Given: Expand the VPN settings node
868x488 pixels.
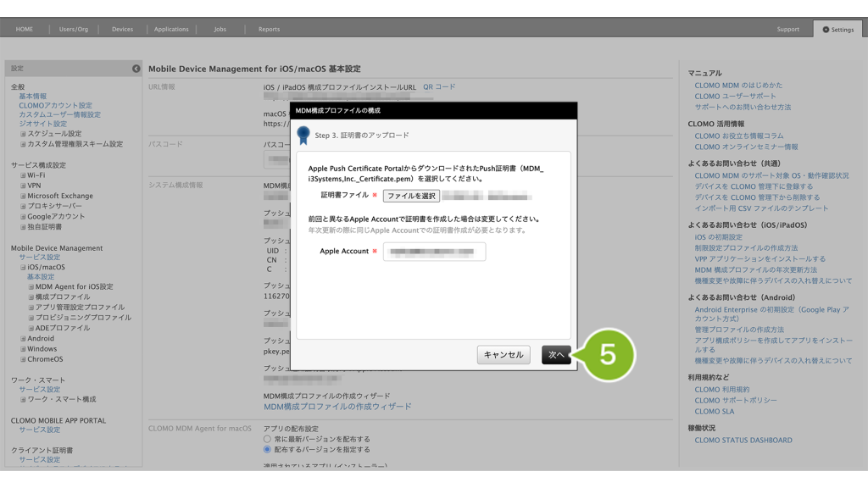Looking at the screenshot, I should click(23, 185).
